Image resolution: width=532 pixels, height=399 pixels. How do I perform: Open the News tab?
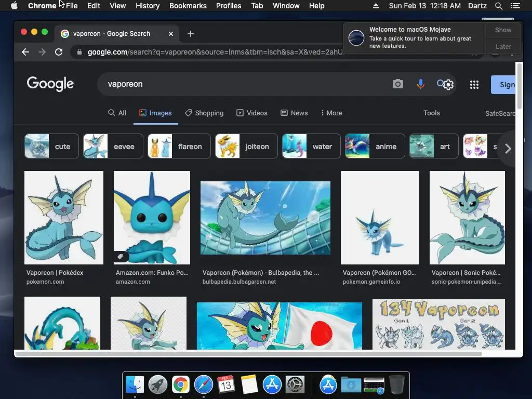tap(294, 113)
